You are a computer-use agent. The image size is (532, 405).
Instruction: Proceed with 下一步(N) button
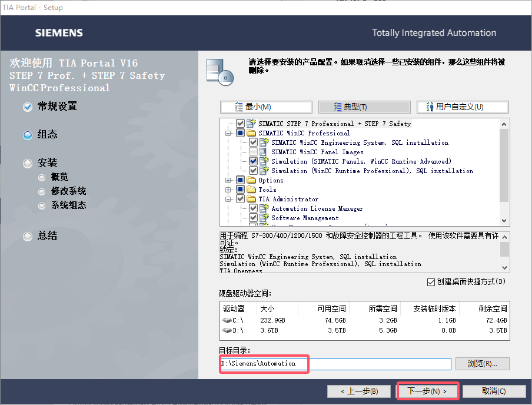coord(427,391)
